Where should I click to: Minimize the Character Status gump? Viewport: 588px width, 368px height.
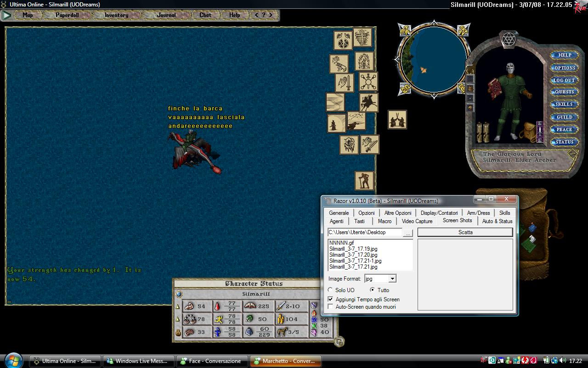pos(339,341)
